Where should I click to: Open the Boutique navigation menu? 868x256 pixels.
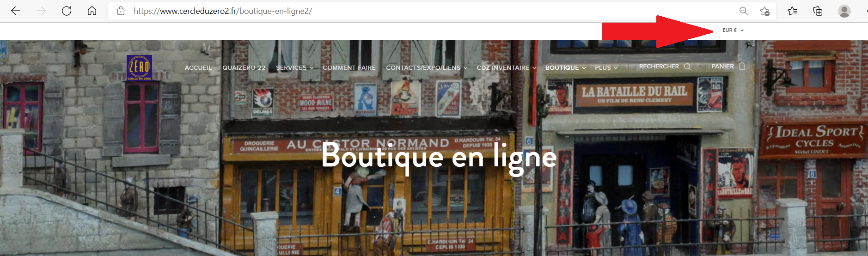pyautogui.click(x=565, y=68)
